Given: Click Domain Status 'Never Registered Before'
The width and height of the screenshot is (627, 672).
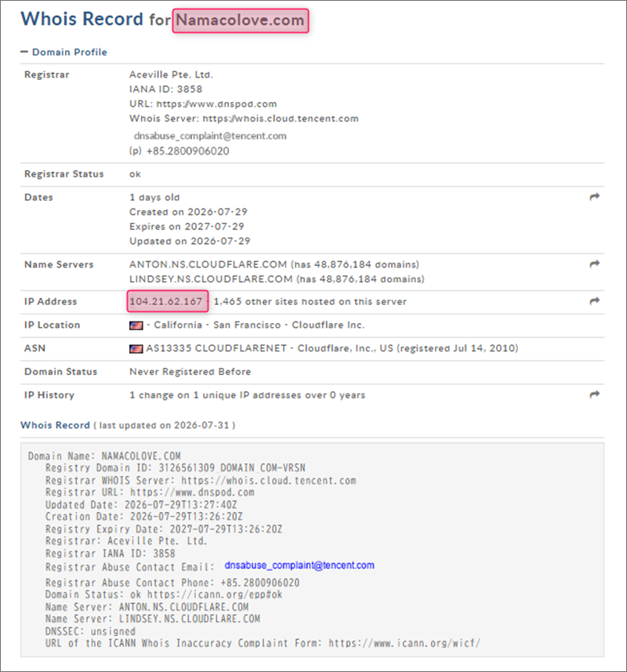Looking at the screenshot, I should coord(190,372).
